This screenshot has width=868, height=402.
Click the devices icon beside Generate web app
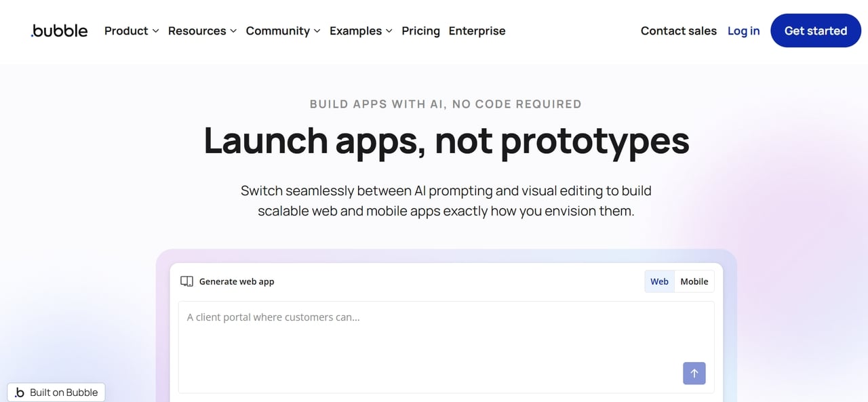click(x=186, y=281)
